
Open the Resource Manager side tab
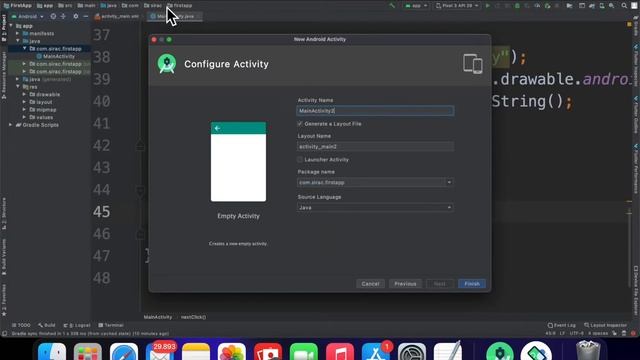point(4,75)
